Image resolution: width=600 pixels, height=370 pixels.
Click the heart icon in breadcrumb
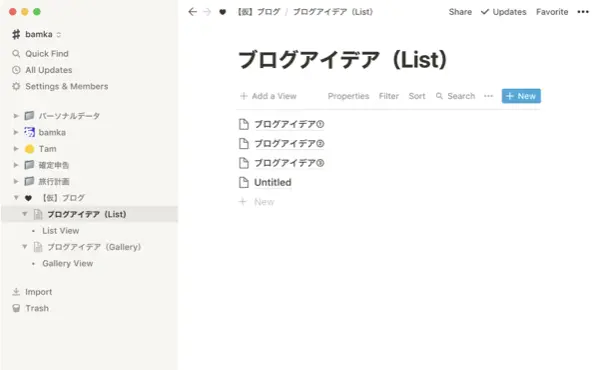222,12
